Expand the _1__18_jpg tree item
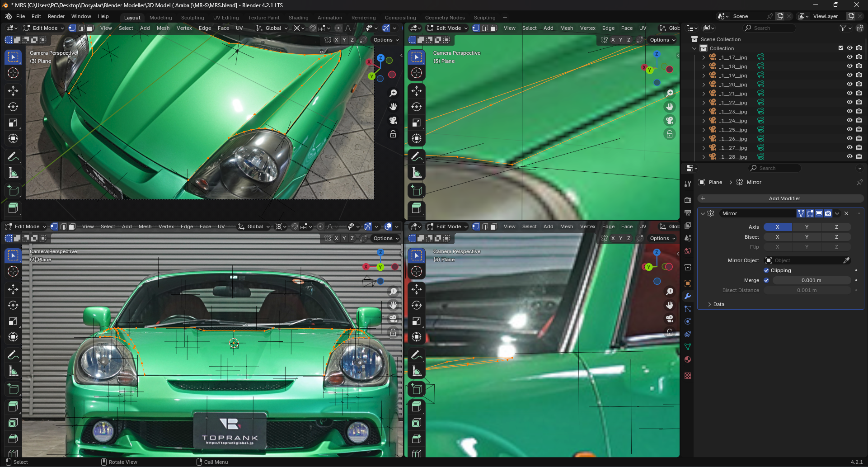868x467 pixels. coord(703,66)
